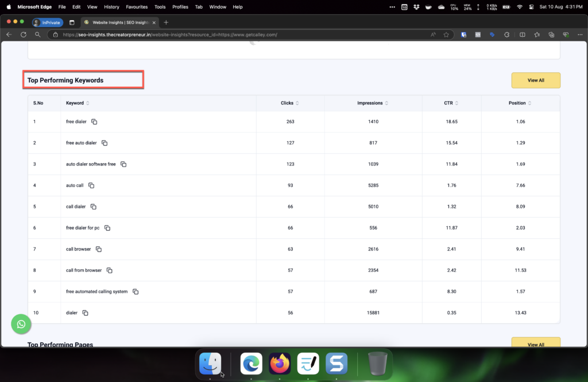Viewport: 588px width, 382px height.
Task: Copy the 'dialer' keyword in row 10
Action: [85, 312]
